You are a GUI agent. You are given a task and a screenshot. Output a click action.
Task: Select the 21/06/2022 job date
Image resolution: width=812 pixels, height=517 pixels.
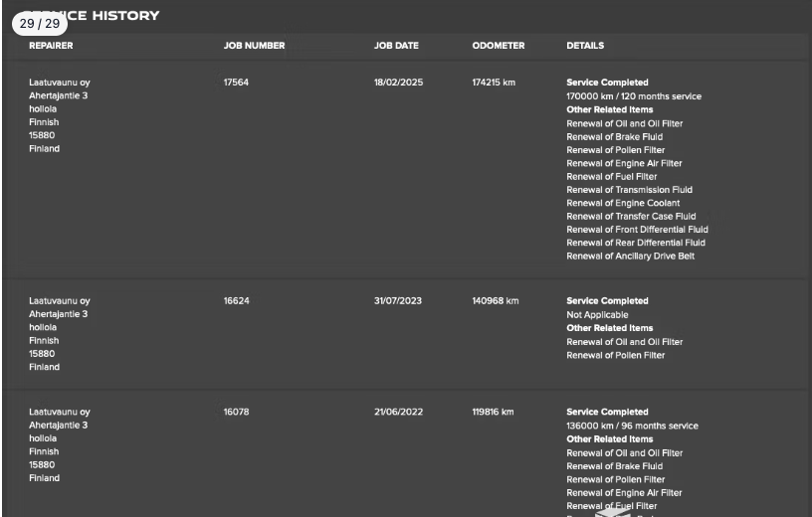(x=398, y=413)
